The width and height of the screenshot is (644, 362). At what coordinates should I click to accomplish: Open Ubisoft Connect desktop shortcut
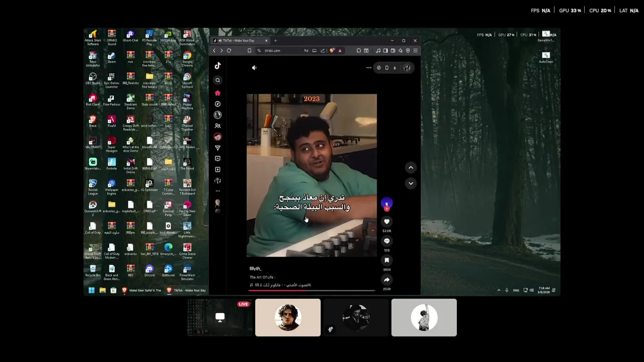[x=187, y=80]
